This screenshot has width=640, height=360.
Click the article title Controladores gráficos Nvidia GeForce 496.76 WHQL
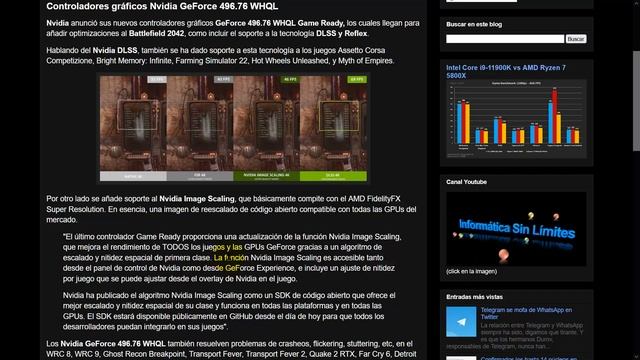[162, 6]
